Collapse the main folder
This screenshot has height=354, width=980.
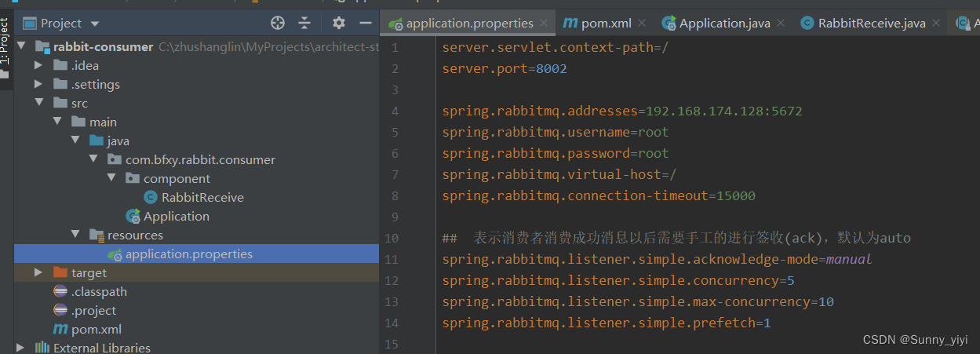pyautogui.click(x=57, y=122)
